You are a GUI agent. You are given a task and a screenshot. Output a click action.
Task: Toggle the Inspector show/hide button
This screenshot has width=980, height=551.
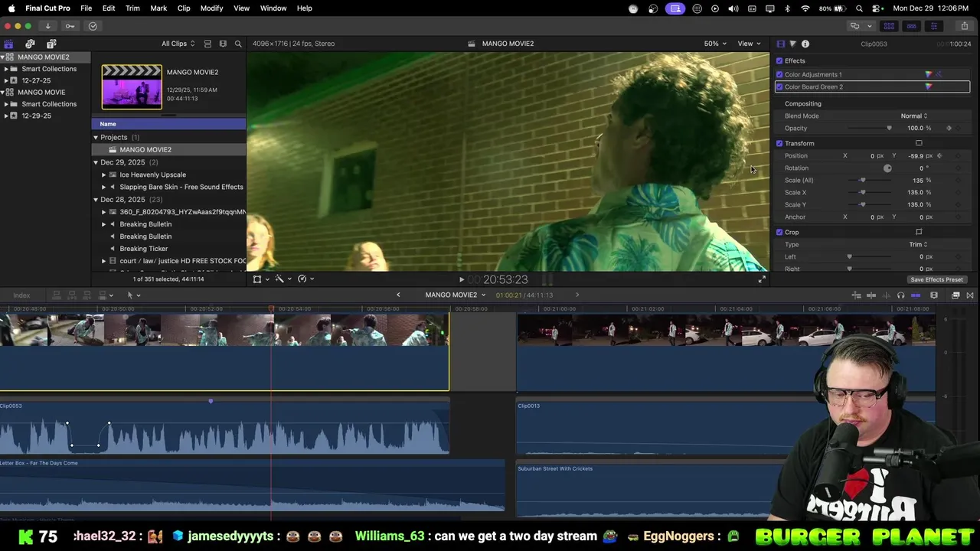click(x=933, y=26)
